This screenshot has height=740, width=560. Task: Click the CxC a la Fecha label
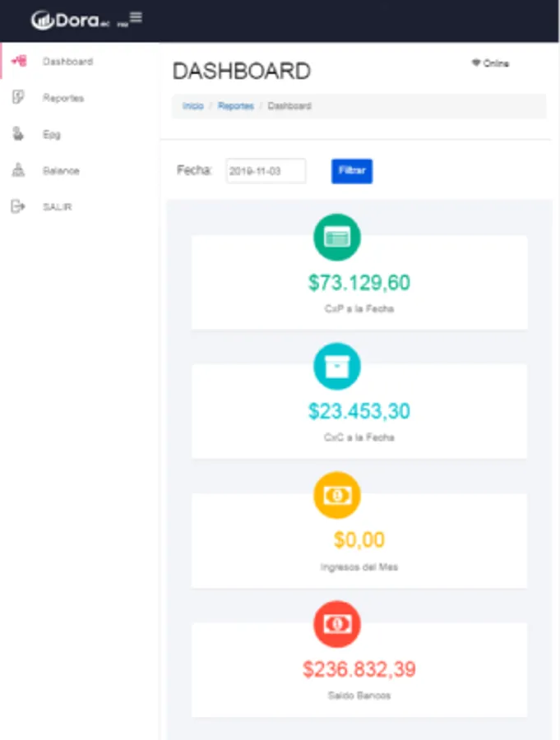[x=359, y=437]
